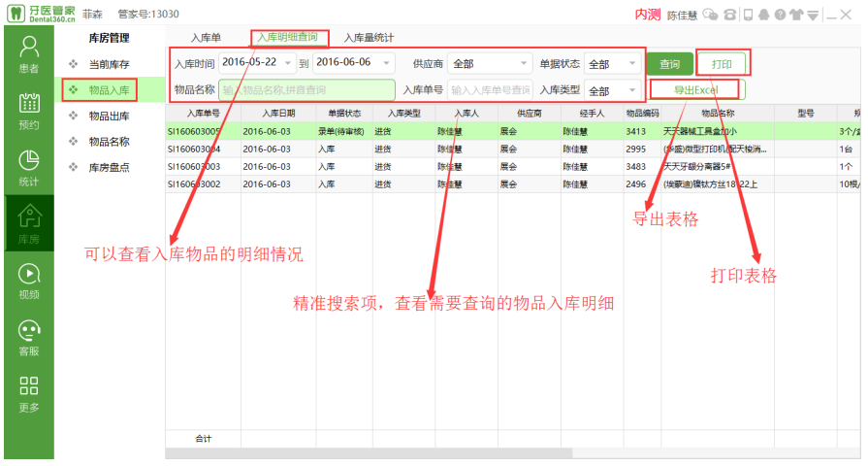The width and height of the screenshot is (868, 466).
Task: Click the WeChat chat icon in title bar
Action: pyautogui.click(x=710, y=15)
